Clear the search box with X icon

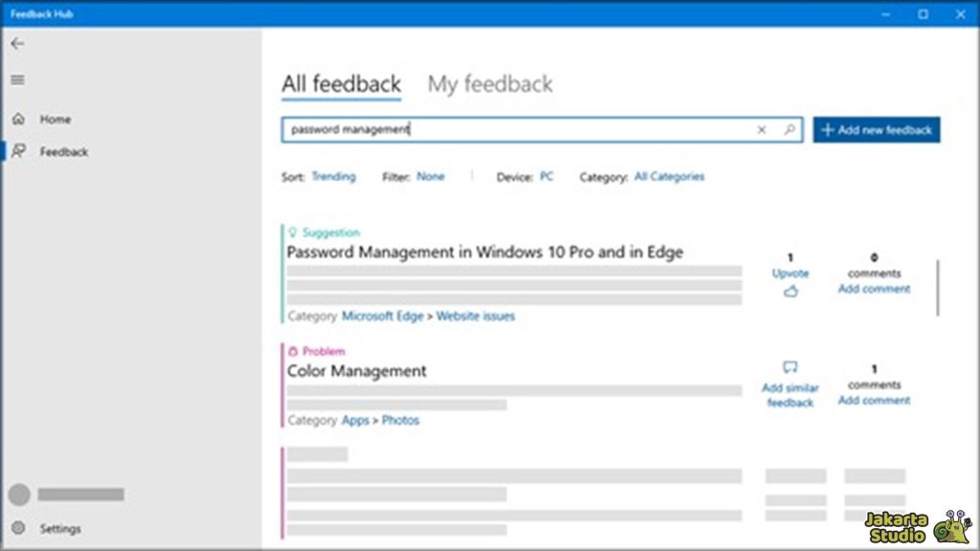pyautogui.click(x=762, y=130)
